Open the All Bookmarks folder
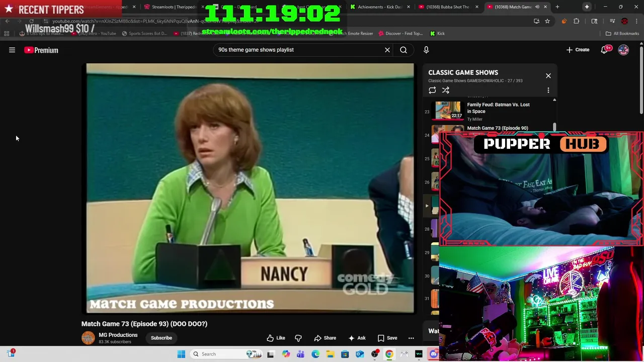The height and width of the screenshot is (362, 644). [622, 34]
